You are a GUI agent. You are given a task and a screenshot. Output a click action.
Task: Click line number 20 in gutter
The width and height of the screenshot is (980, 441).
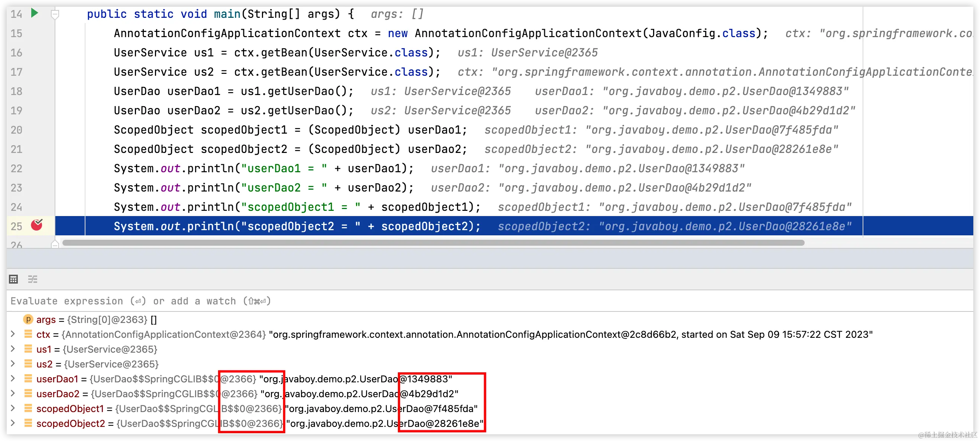[x=16, y=130]
